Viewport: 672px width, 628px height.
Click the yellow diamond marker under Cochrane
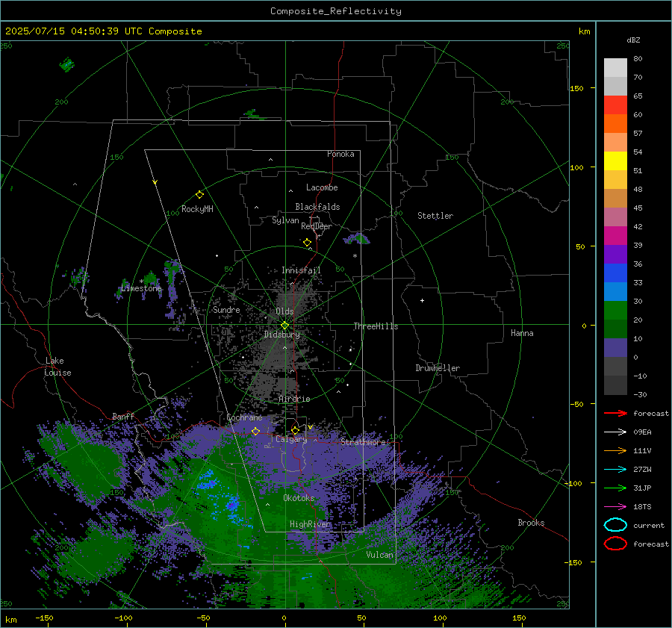(x=255, y=431)
